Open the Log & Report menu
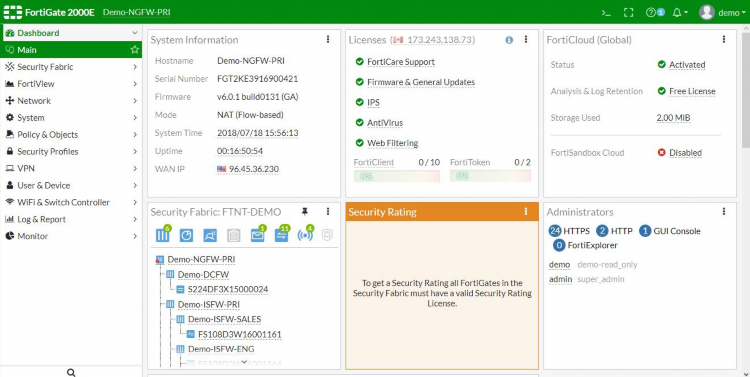Viewport: 750px width, 377px height. click(x=71, y=219)
